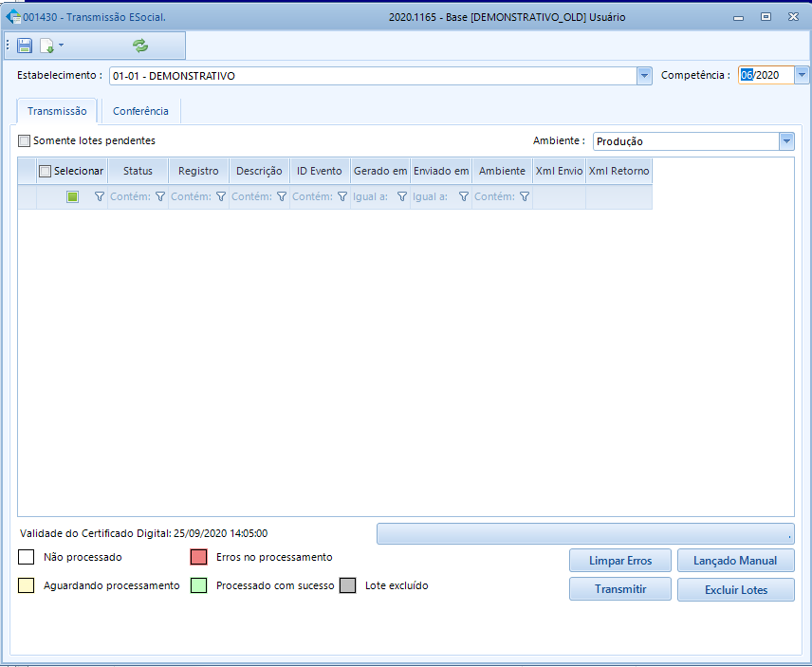The width and height of the screenshot is (812, 667).
Task: Open the Competência dropdown arrow
Action: click(802, 75)
